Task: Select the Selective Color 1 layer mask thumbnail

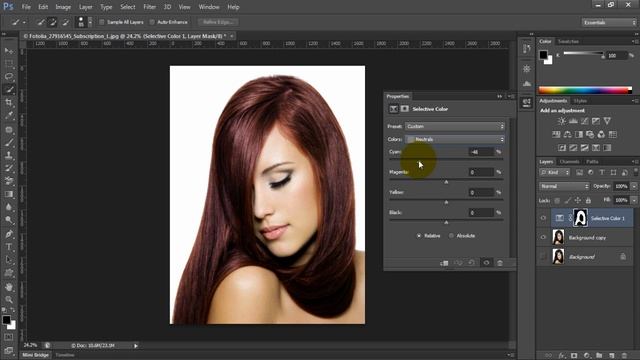Action: 580,218
